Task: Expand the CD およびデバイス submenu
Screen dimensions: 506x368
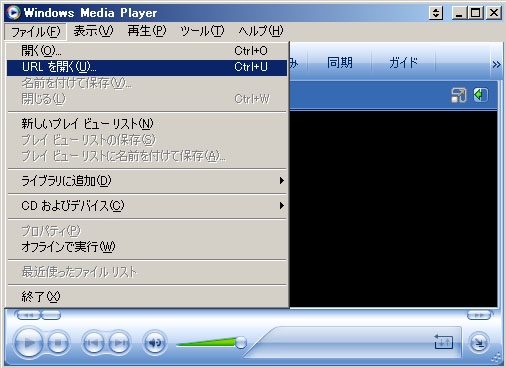Action: tap(147, 206)
